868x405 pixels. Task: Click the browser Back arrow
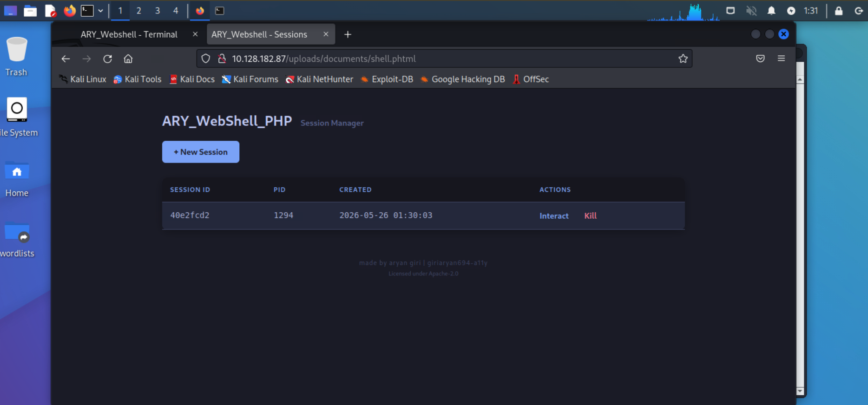[x=66, y=59]
